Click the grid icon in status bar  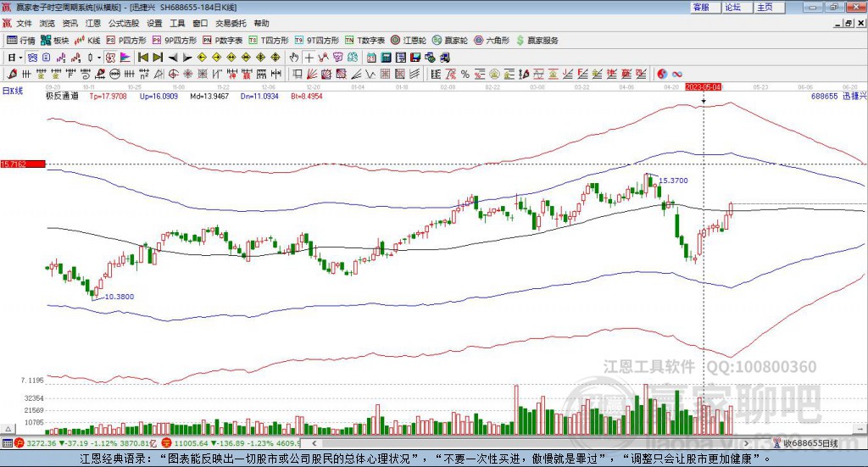point(7,442)
